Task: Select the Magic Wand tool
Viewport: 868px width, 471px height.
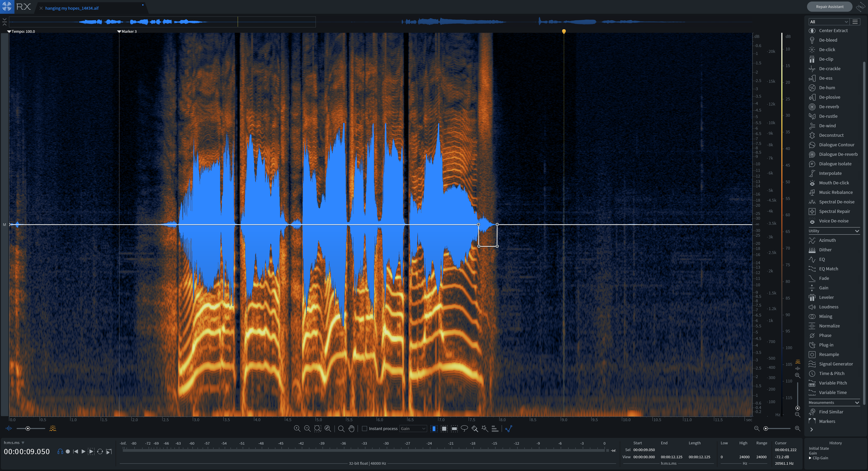Action: tap(485, 429)
